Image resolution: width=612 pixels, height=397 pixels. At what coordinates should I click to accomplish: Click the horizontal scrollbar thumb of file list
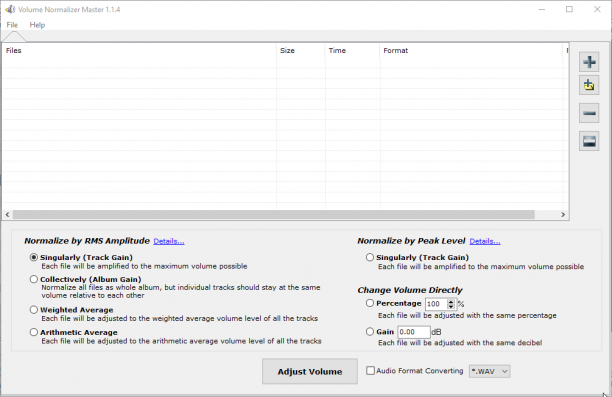pos(274,214)
